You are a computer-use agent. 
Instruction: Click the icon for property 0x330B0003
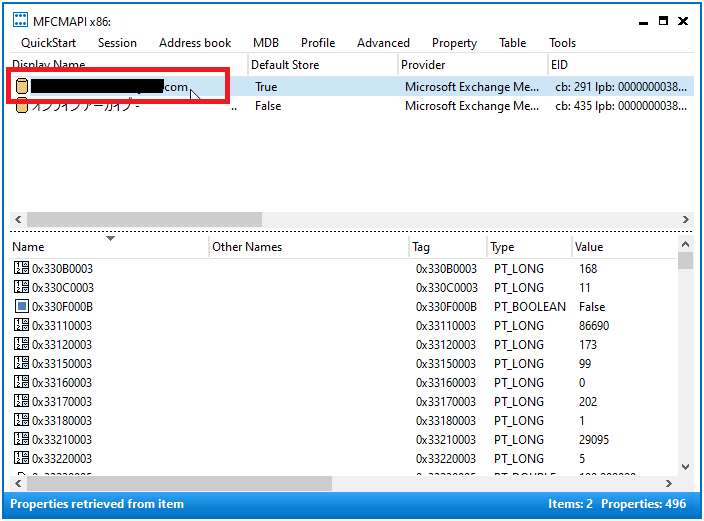click(x=21, y=268)
